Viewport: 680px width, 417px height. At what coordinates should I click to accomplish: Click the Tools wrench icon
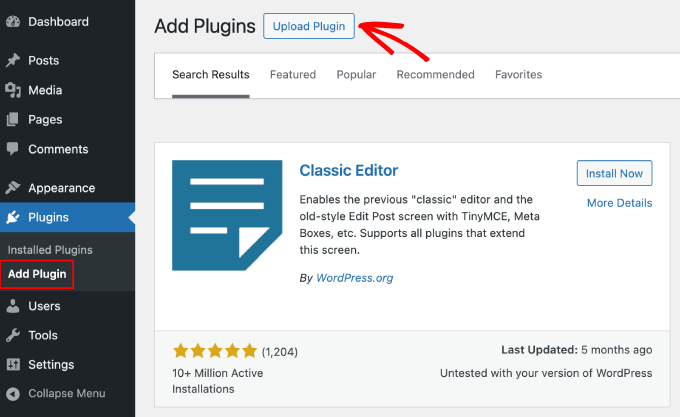13,335
